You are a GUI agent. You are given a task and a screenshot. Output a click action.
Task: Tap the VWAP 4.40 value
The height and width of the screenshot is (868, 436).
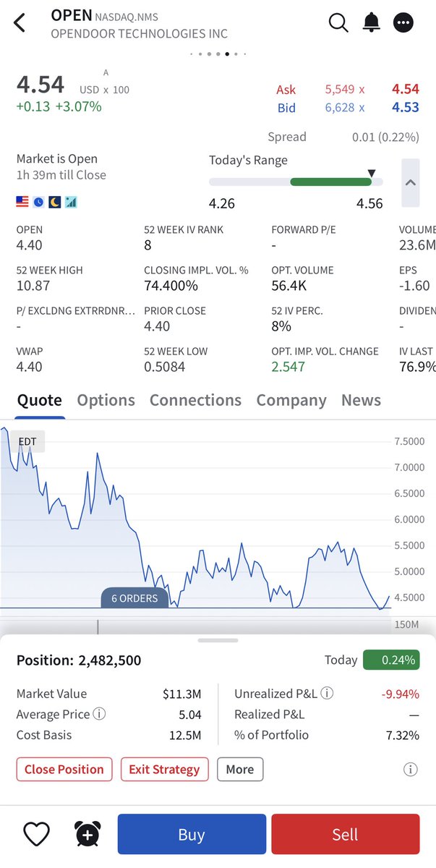(x=30, y=367)
